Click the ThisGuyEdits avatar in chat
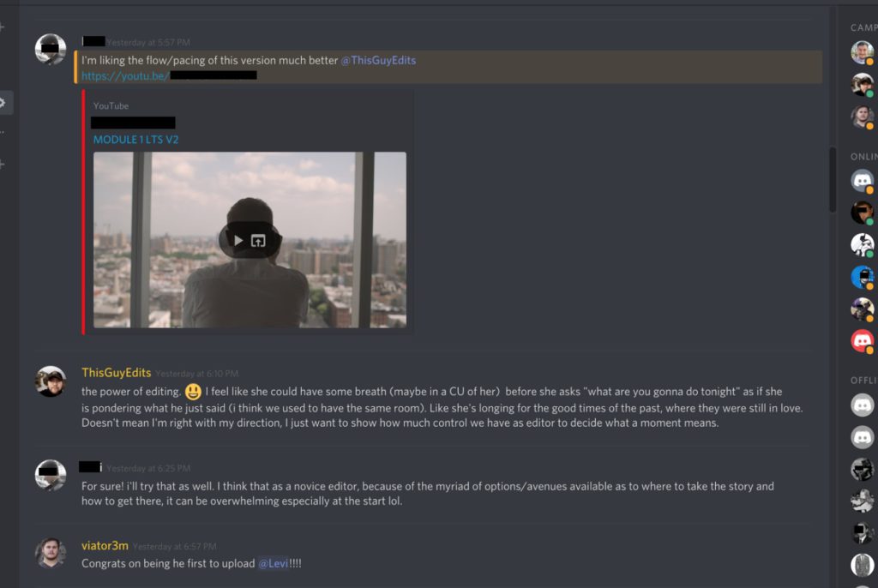This screenshot has height=588, width=878. pos(51,381)
